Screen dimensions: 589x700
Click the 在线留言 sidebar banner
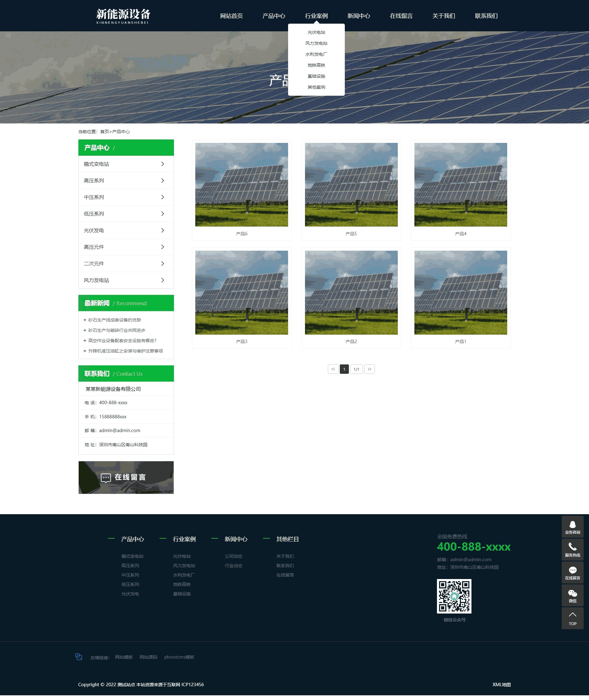click(126, 477)
